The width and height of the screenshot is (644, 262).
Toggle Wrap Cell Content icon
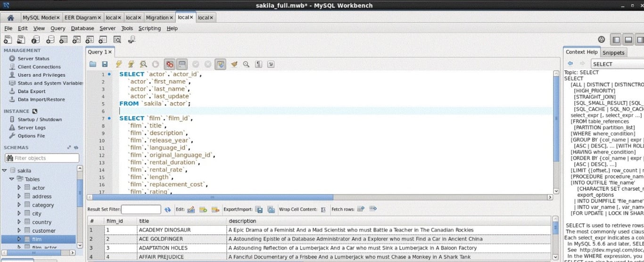tap(323, 210)
